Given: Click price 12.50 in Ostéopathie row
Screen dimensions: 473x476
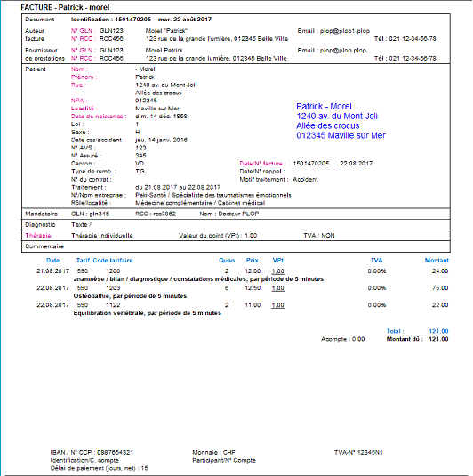Looking at the screenshot, I should [x=253, y=288].
